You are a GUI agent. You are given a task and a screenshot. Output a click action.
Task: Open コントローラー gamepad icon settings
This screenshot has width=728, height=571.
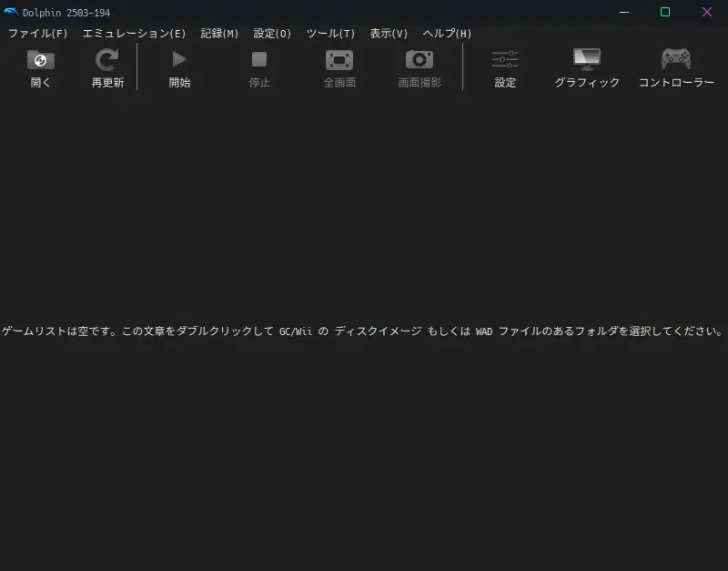click(x=676, y=59)
